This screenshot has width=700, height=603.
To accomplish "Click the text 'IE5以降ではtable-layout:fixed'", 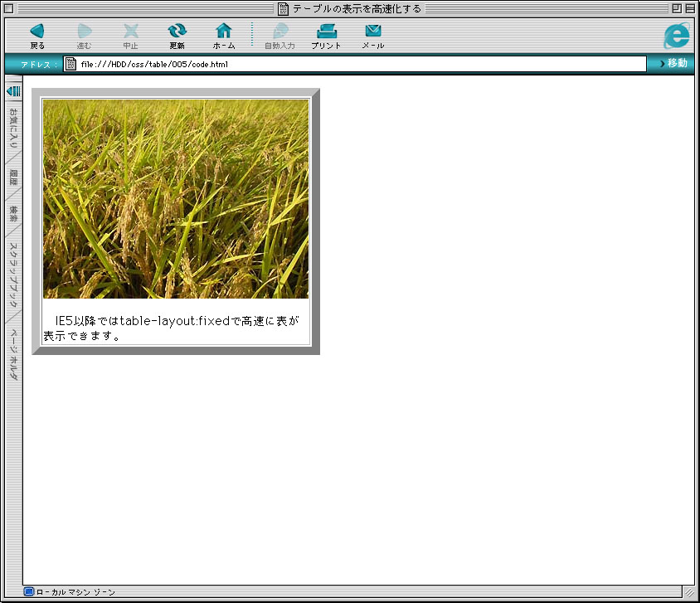I will [x=143, y=321].
